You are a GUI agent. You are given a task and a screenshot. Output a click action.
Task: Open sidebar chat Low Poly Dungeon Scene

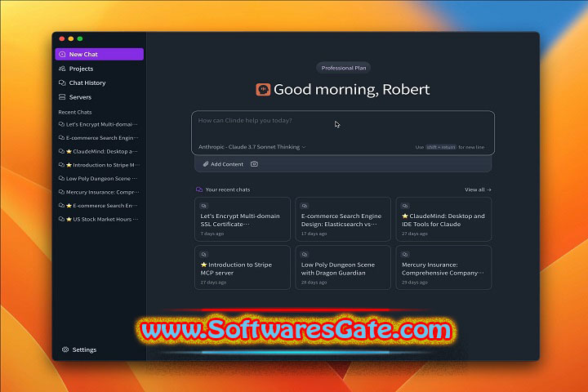pyautogui.click(x=99, y=179)
